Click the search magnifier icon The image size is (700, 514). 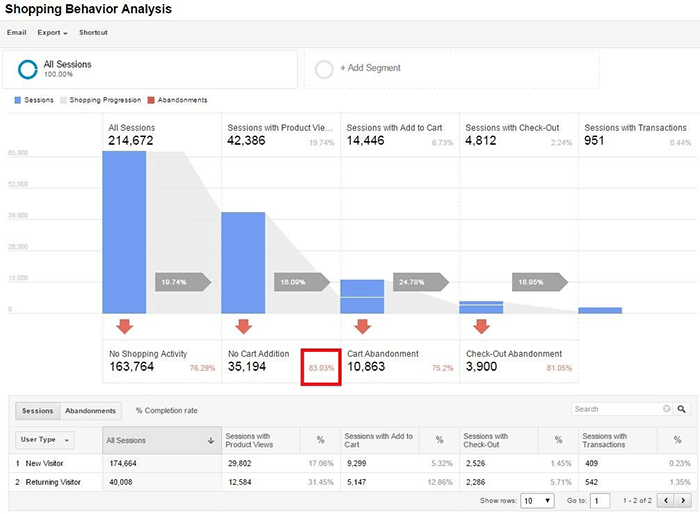[682, 409]
